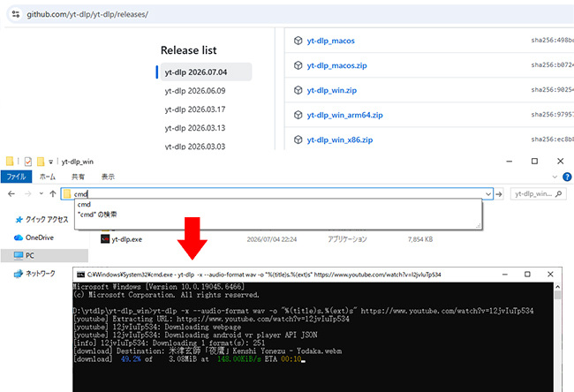Open the address bar history dropdown

tap(488, 194)
